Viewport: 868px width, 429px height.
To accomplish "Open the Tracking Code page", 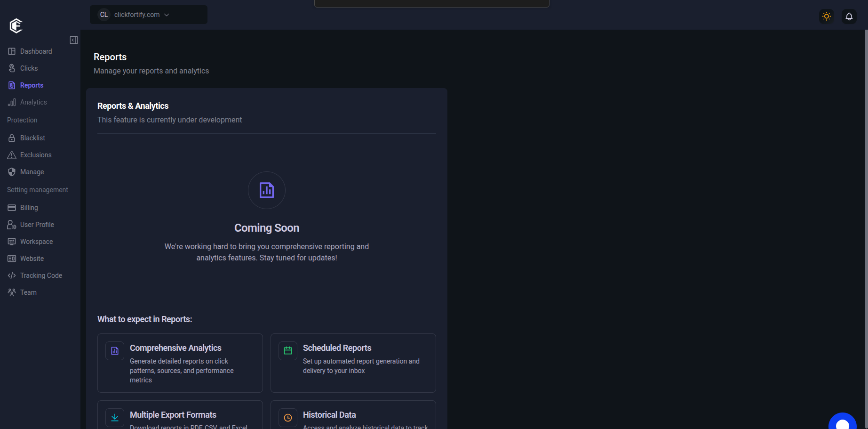I will 41,275.
